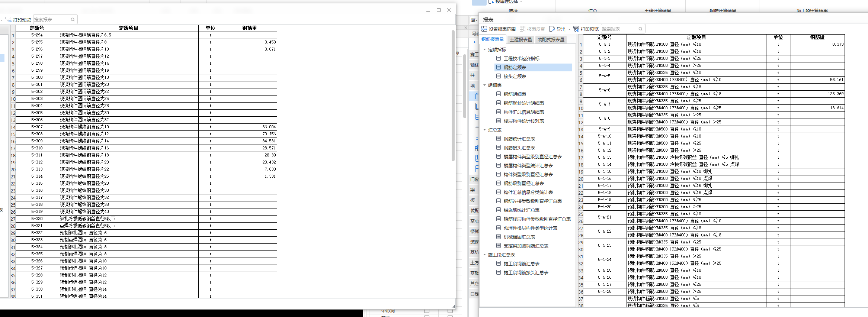Select cell 5-4-13 in the right table
This screenshot has height=317, width=868.
click(605, 158)
